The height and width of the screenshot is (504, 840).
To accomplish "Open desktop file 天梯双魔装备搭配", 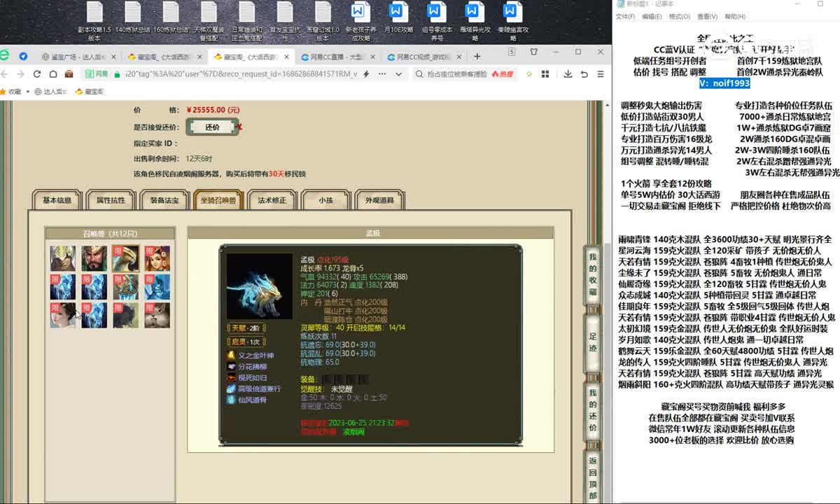I will [x=208, y=21].
